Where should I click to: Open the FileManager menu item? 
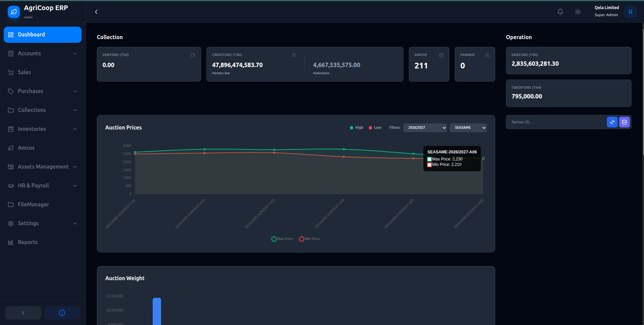point(43,205)
